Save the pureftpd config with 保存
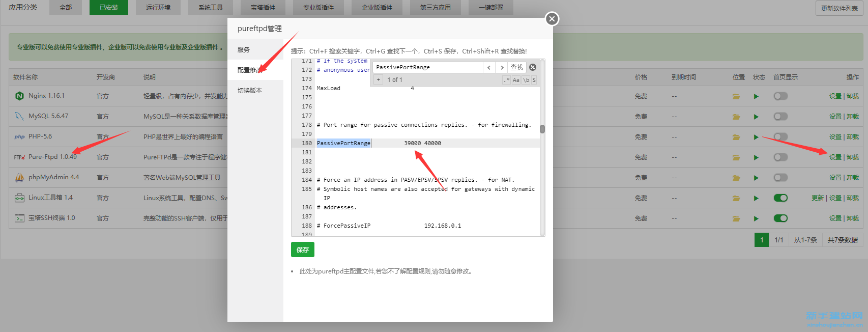The height and width of the screenshot is (332, 868). 303,250
